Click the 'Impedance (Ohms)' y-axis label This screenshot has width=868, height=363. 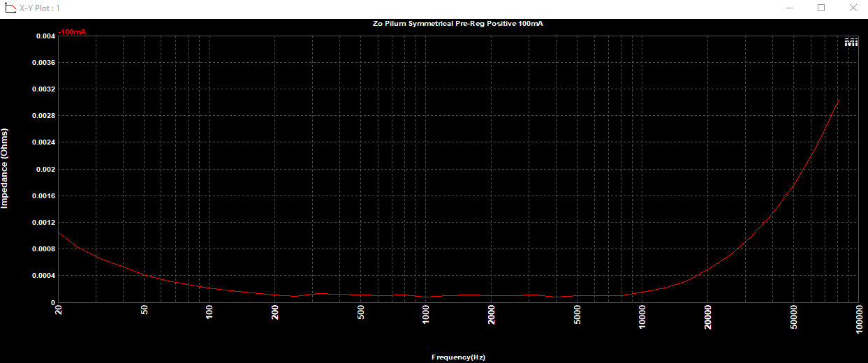coord(4,168)
